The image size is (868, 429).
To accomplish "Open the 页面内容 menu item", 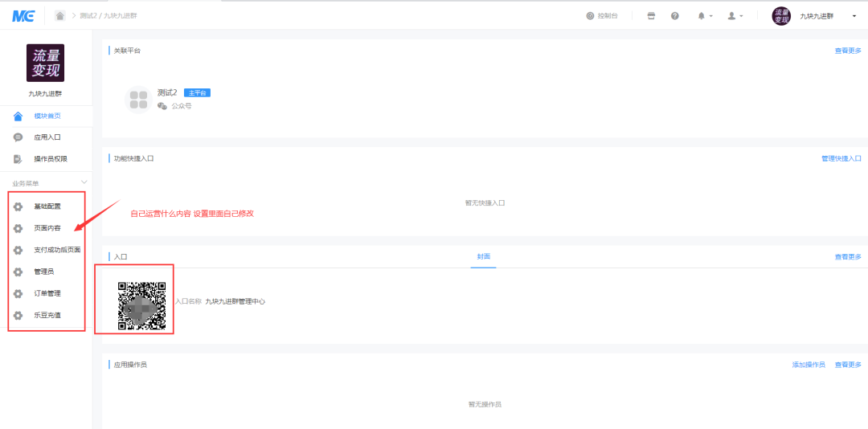I will coord(47,229).
